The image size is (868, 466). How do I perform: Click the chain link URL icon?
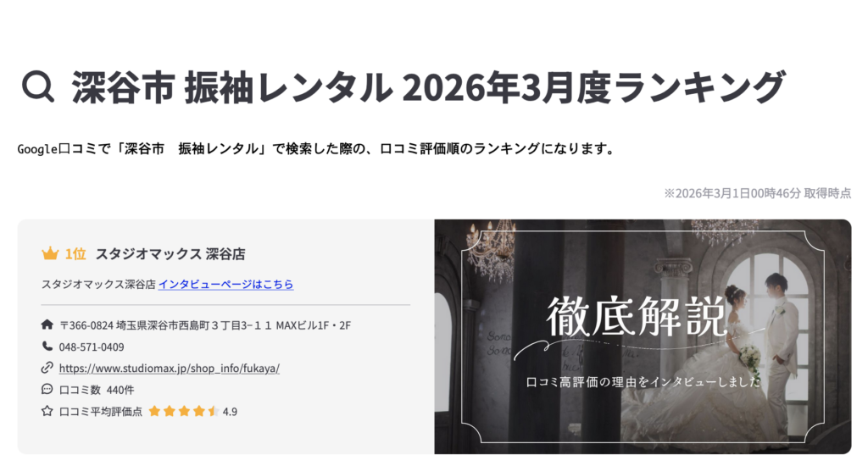pyautogui.click(x=47, y=368)
